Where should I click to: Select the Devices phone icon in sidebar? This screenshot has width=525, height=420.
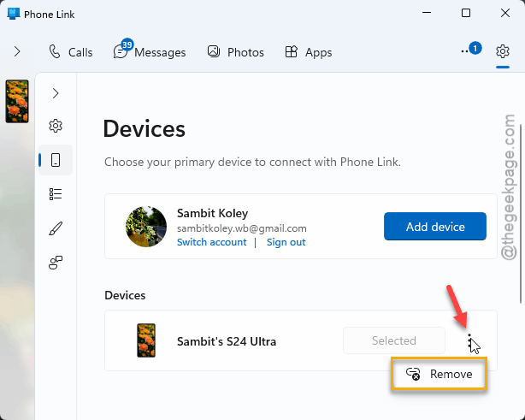click(56, 160)
